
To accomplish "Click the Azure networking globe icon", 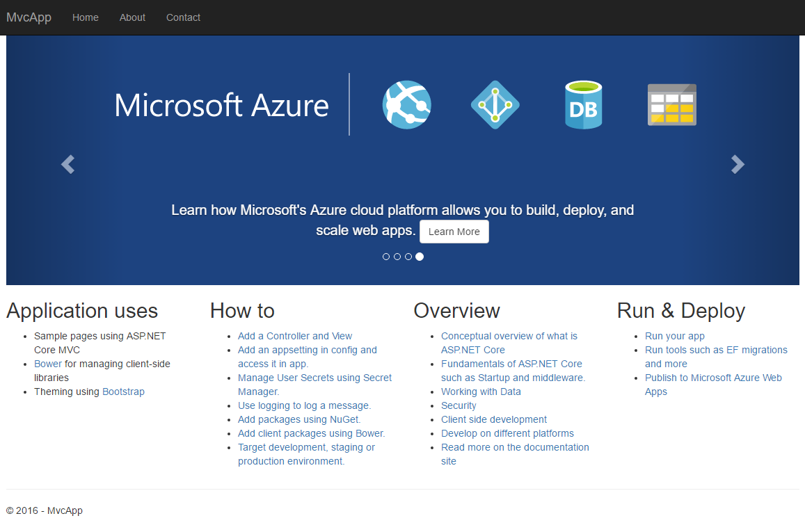I will click(406, 104).
